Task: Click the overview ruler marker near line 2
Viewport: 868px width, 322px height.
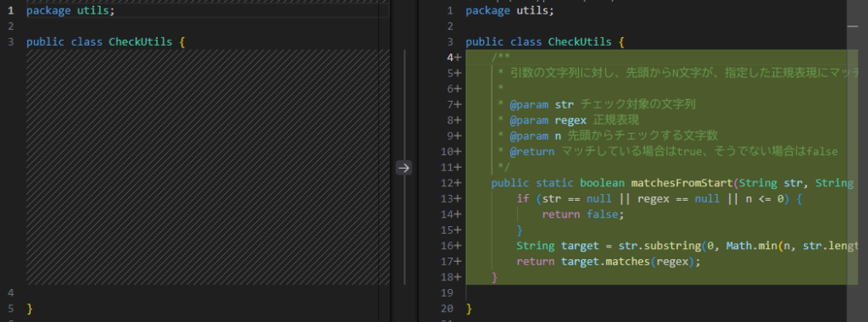Action: click(852, 25)
